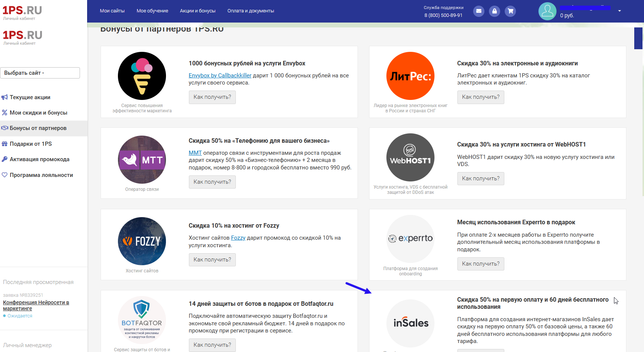644x352 pixels.
Task: Click the Experrto platform logo
Action: click(410, 239)
